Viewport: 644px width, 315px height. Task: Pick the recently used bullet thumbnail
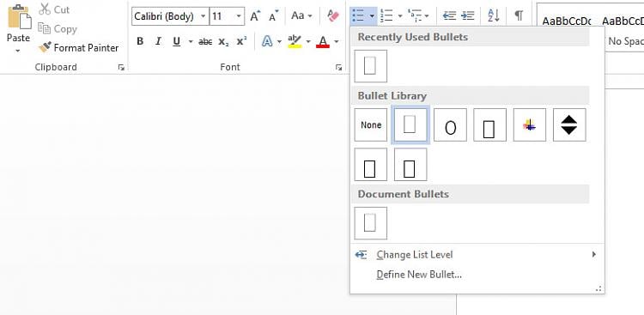coord(370,66)
